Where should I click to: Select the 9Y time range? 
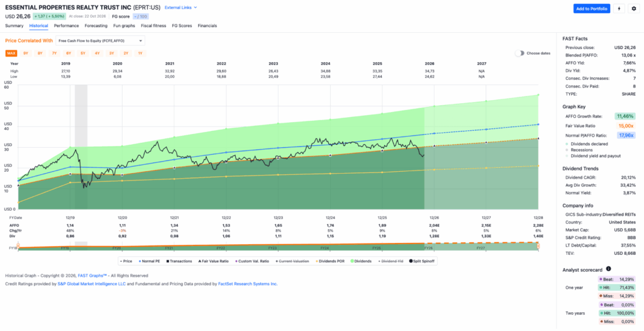(x=25, y=53)
